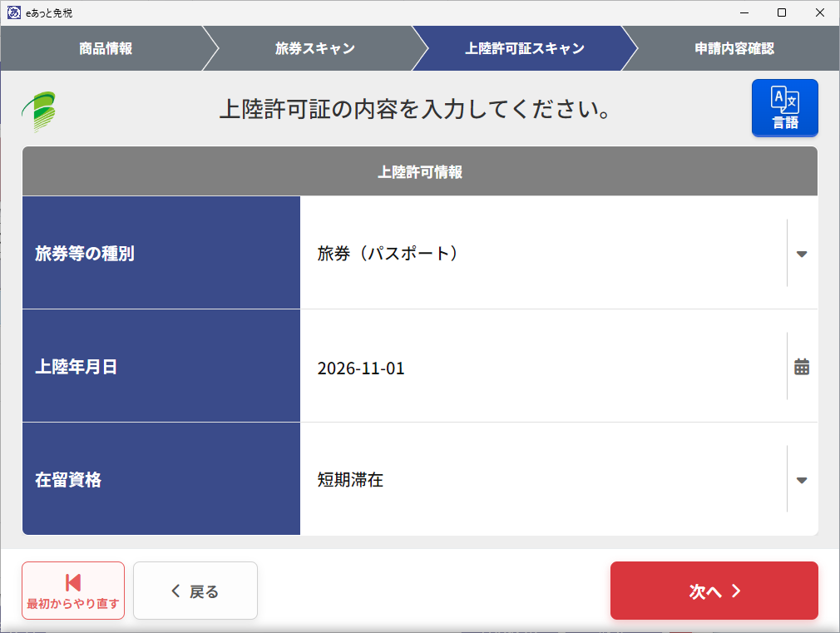
Task: Select the 上陸許可証スキャン step tab
Action: tap(525, 48)
